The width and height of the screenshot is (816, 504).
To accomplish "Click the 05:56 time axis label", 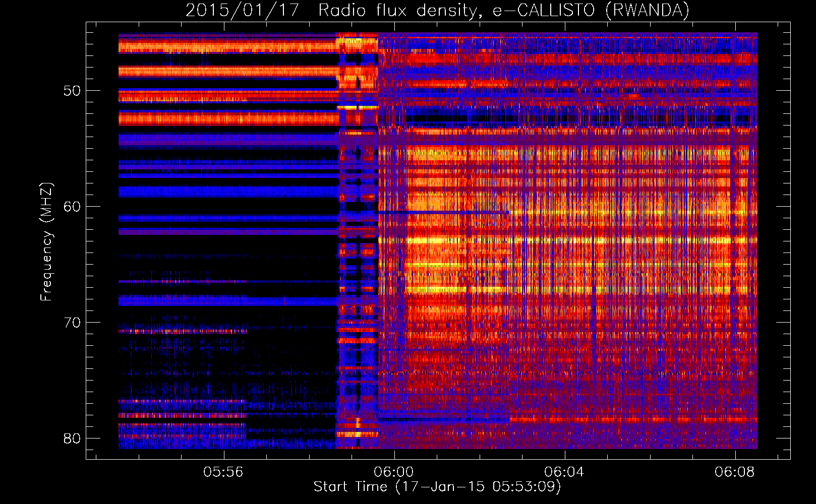I will coord(223,472).
